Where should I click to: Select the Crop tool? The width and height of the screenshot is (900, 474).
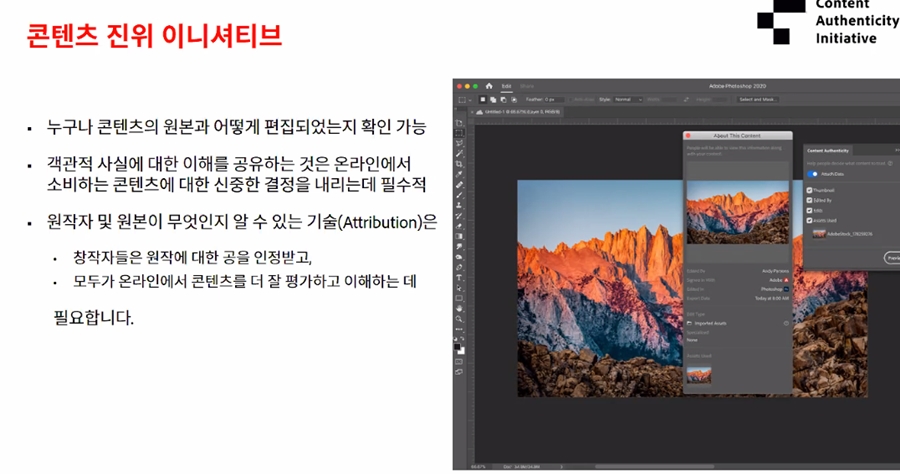coord(459,165)
